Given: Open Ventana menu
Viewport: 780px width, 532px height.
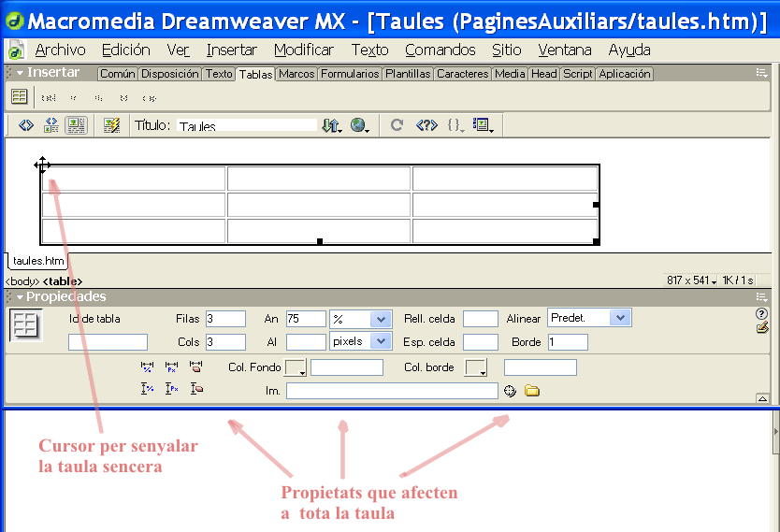Looking at the screenshot, I should tap(565, 50).
